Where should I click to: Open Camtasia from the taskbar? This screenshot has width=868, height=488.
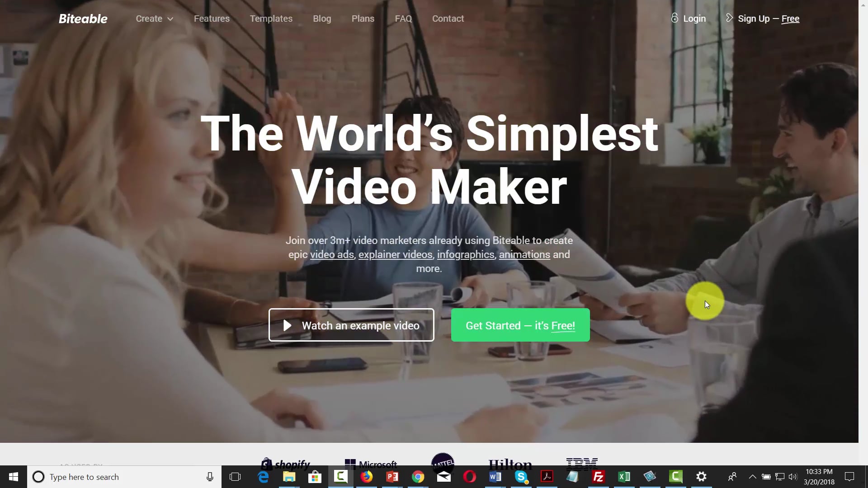pyautogui.click(x=340, y=477)
